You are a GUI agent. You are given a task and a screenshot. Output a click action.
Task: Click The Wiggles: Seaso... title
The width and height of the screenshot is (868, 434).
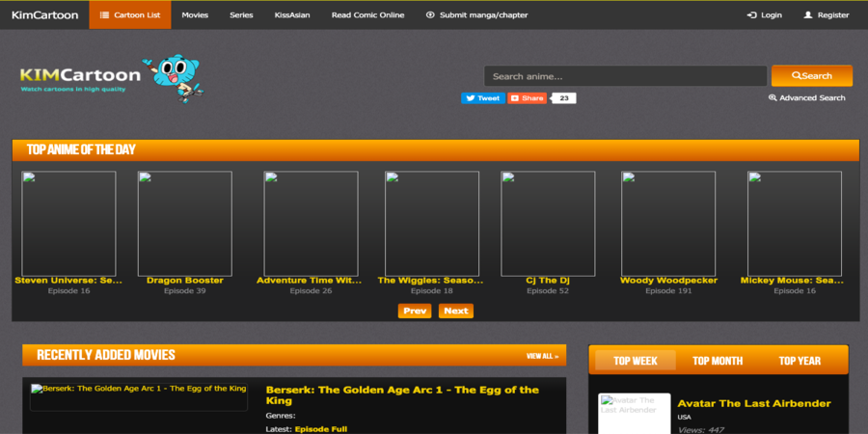point(431,281)
